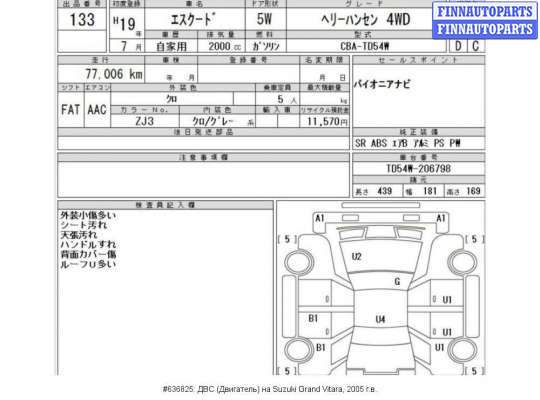Click the caption ДВС на Suzuki Grand Vitara
This screenshot has width=540, height=400.
coord(270,389)
